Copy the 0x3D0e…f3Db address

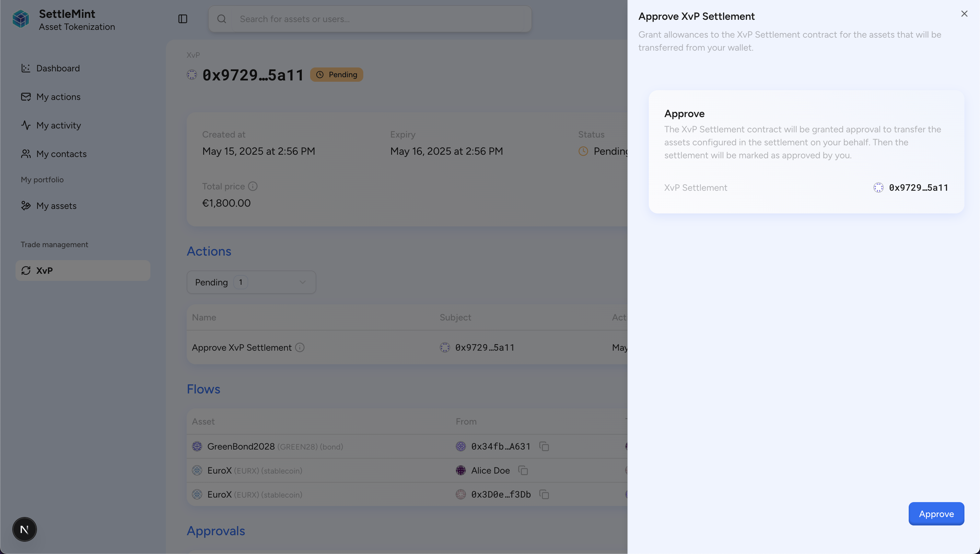pos(544,494)
